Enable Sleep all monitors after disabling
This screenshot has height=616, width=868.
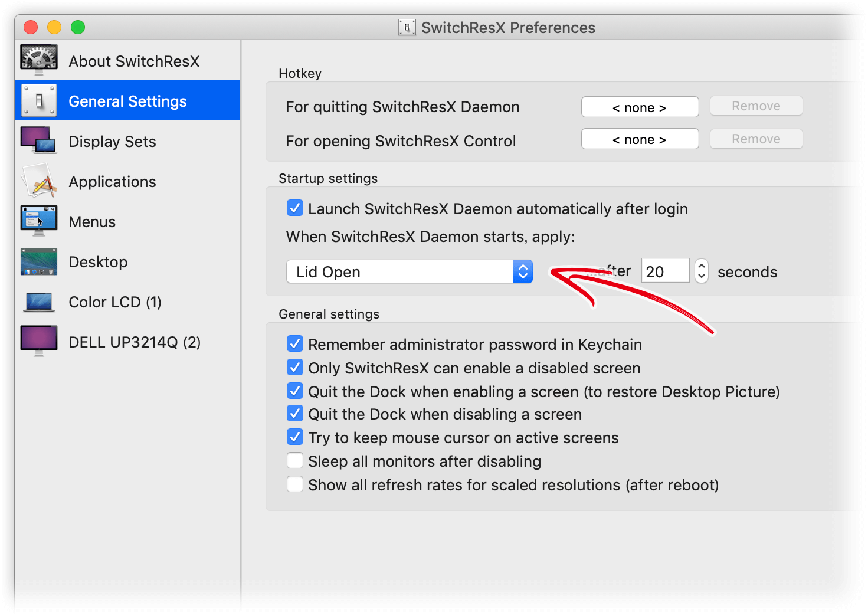click(295, 460)
